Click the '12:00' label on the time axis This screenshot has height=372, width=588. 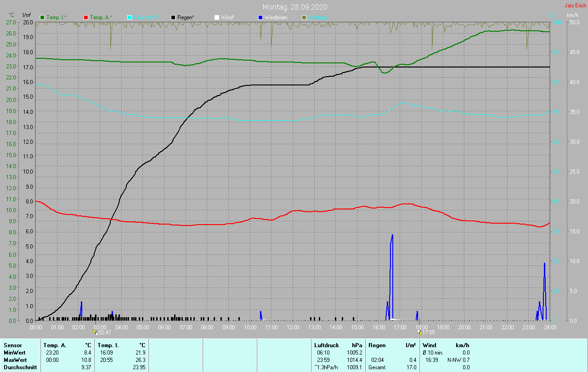tap(293, 327)
